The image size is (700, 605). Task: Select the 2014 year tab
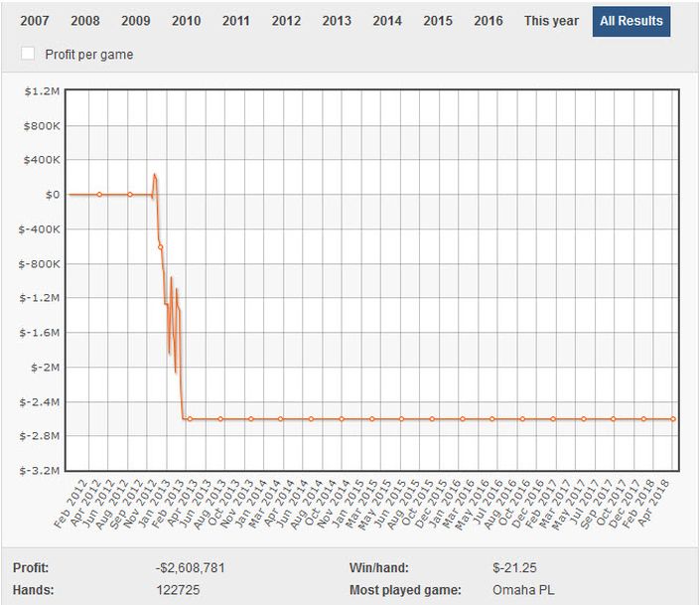[x=387, y=21]
